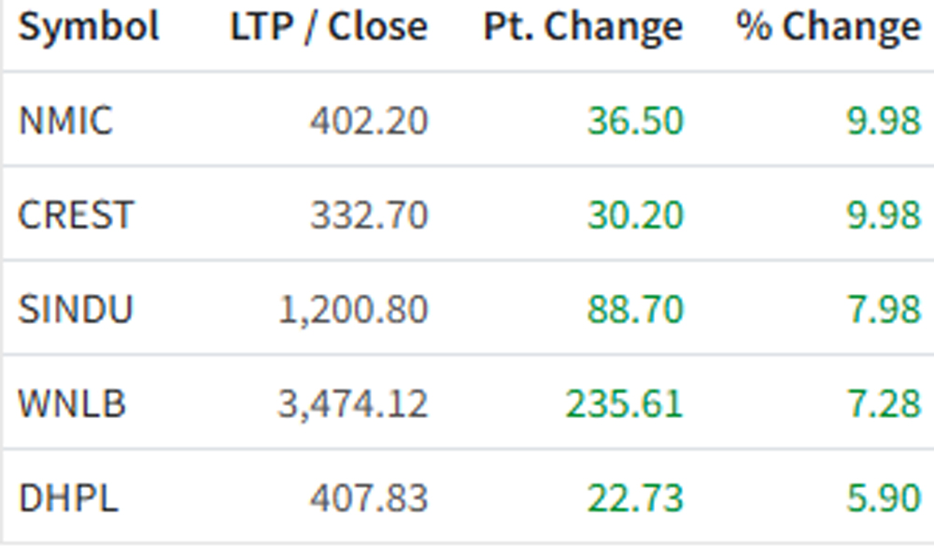This screenshot has height=560, width=934.
Task: Sort by % Change column header
Action: 828,28
